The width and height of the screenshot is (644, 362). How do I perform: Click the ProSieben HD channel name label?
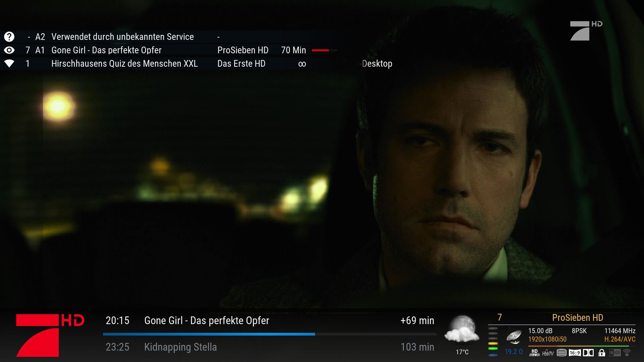tap(577, 317)
